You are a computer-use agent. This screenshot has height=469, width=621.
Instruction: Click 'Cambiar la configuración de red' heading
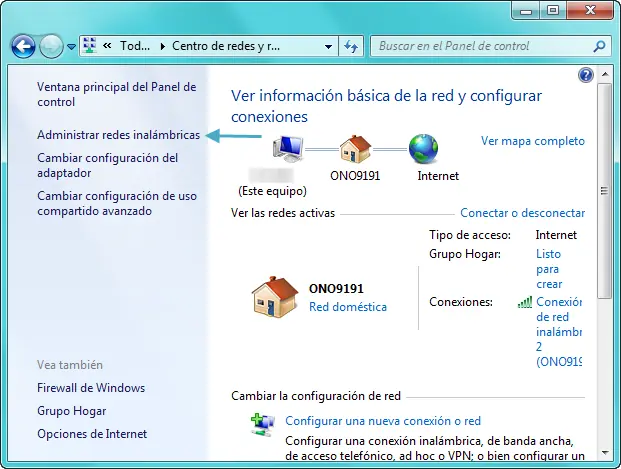pyautogui.click(x=316, y=396)
